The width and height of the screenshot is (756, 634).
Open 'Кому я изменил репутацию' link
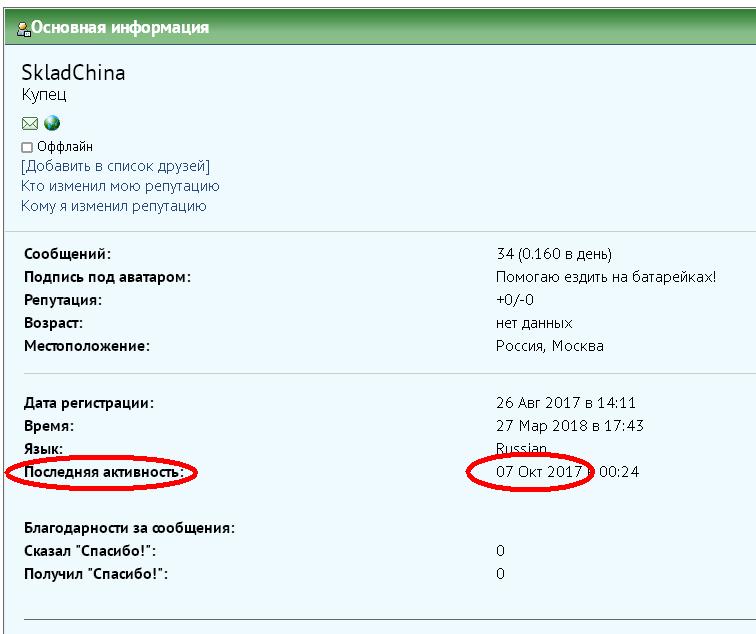point(113,206)
